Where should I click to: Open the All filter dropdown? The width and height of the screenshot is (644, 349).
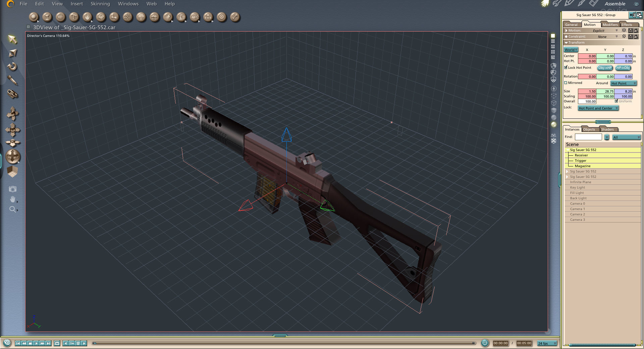click(626, 137)
